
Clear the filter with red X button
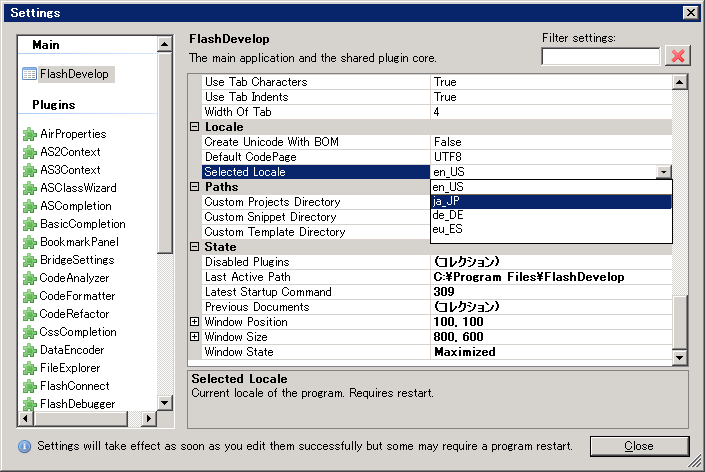click(678, 56)
